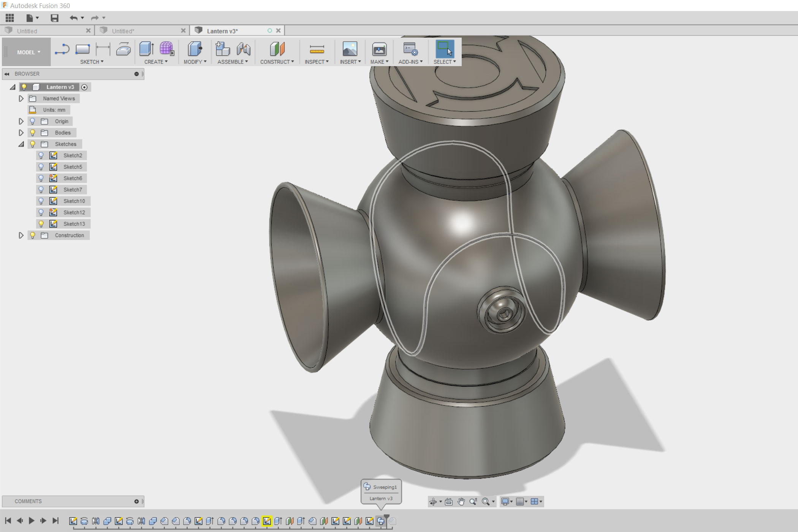Toggle visibility lightbulb of Bodies folder
The image size is (798, 532).
click(33, 133)
